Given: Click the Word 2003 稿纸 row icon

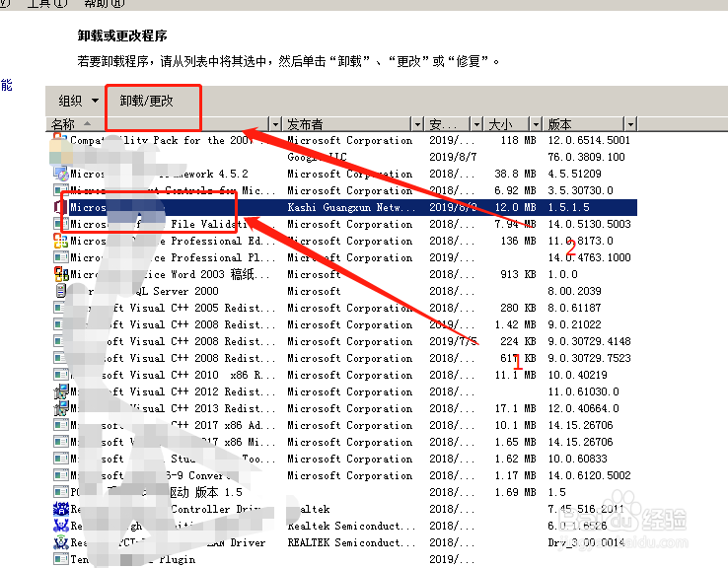Looking at the screenshot, I should 61,274.
